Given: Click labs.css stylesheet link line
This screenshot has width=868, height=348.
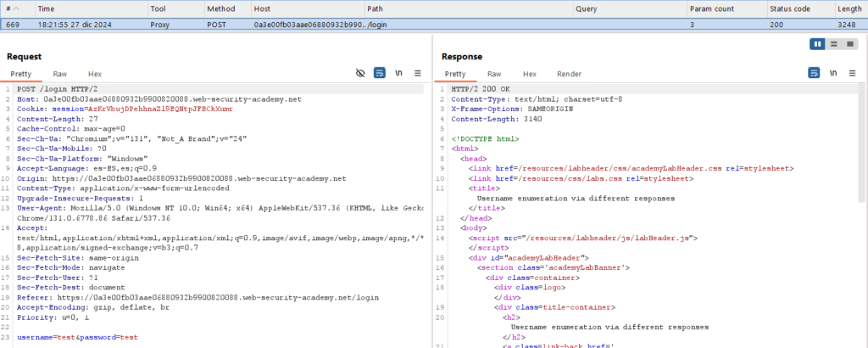Looking at the screenshot, I should coord(581,178).
